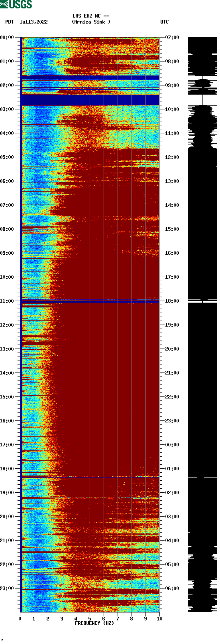Click the PDT time label '23:00'

coord(7,589)
